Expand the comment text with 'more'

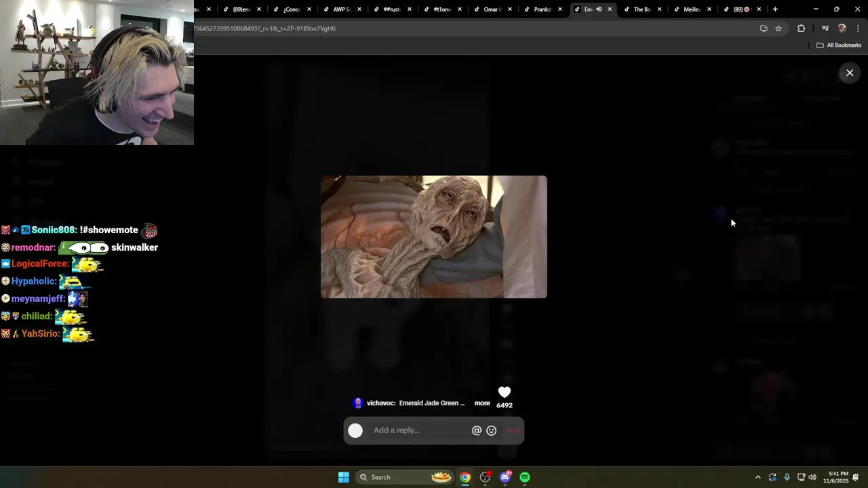point(482,403)
